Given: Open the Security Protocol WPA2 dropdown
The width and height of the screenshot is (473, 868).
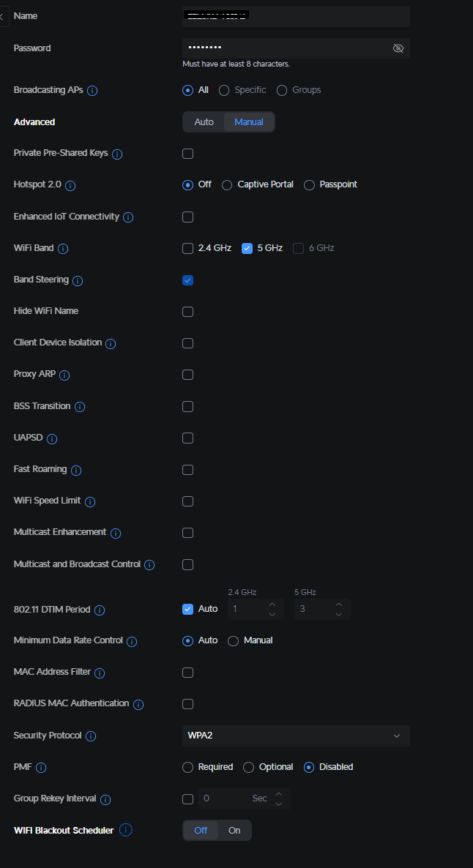Looking at the screenshot, I should point(296,736).
